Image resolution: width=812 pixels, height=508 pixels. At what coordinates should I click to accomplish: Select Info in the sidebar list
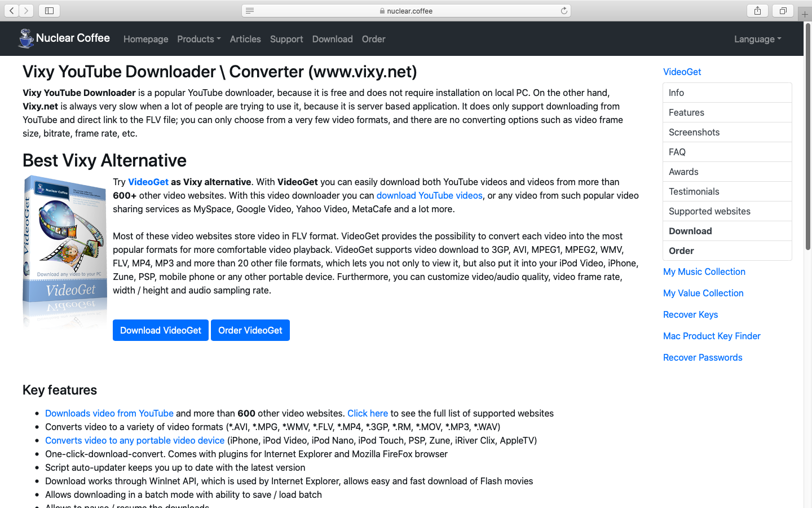727,93
